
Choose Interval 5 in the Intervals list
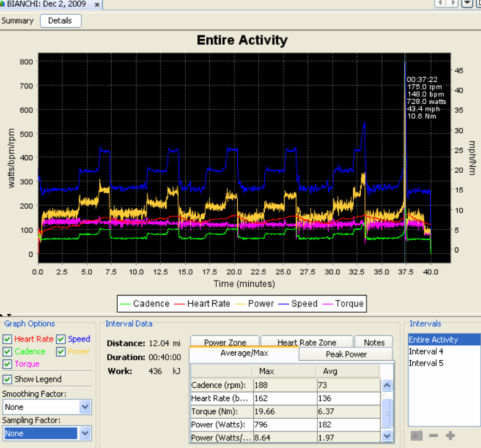point(444,363)
